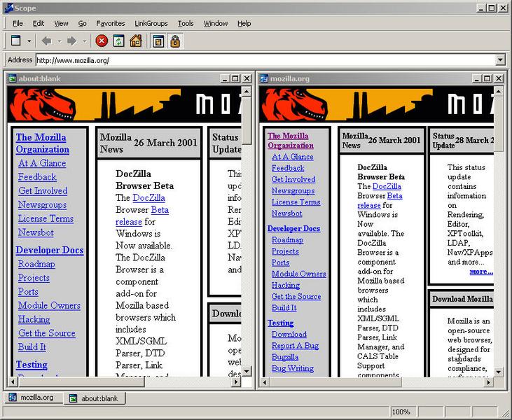This screenshot has height=420, width=512.
Task: Click the Address URL input field
Action: [265, 60]
